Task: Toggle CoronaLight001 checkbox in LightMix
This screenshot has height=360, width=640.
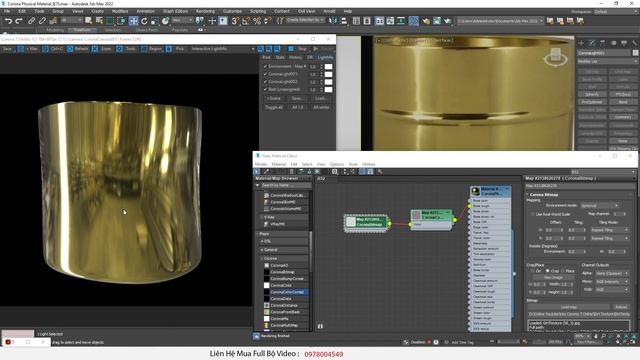Action: 265,74
